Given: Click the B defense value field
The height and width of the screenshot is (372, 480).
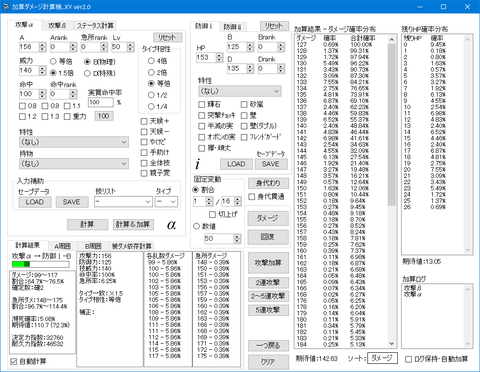Looking at the screenshot, I should (237, 47).
